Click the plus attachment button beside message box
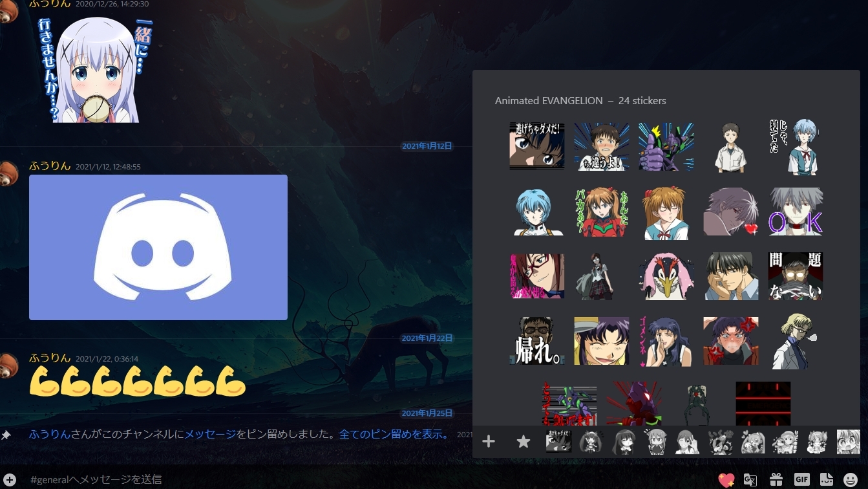This screenshot has height=489, width=868. (10, 480)
